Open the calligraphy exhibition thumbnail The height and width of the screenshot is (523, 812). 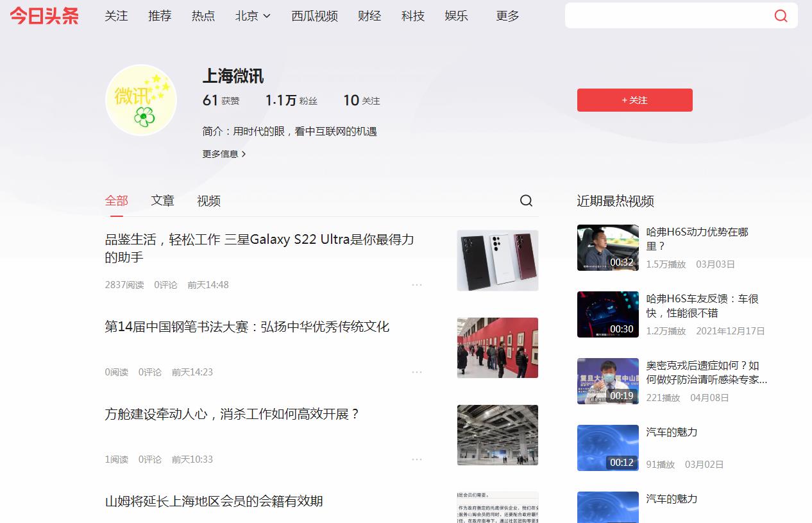pyautogui.click(x=498, y=348)
